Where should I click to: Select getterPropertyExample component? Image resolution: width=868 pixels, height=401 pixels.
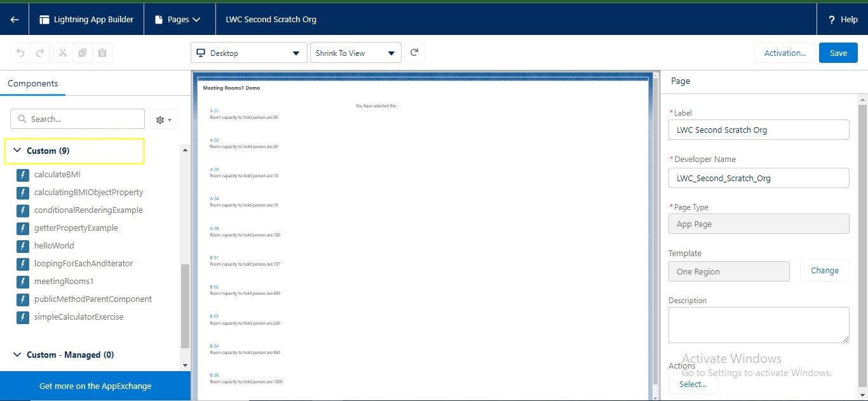pos(76,228)
